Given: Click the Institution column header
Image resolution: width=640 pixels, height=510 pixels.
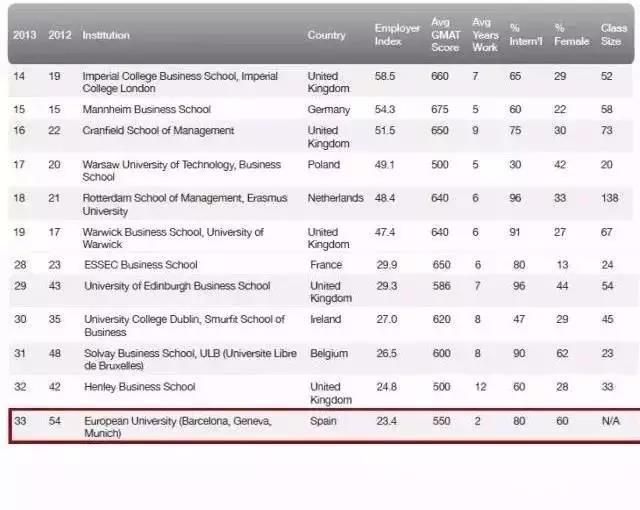Looking at the screenshot, I should coord(106,35).
